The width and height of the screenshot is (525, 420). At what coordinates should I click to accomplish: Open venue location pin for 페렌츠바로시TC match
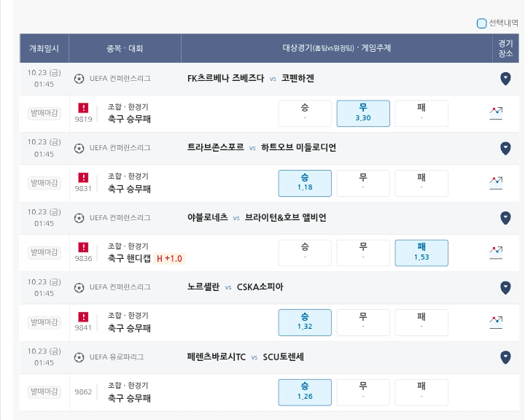click(x=505, y=357)
